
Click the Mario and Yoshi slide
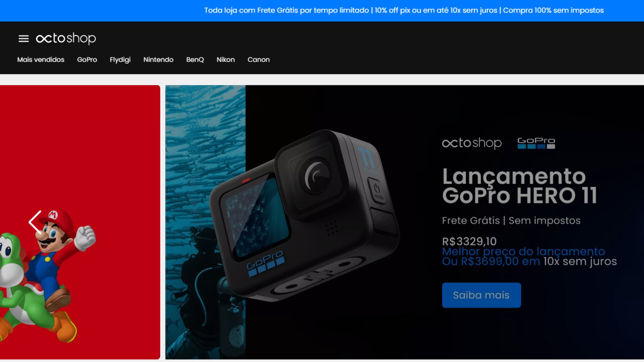click(80, 222)
